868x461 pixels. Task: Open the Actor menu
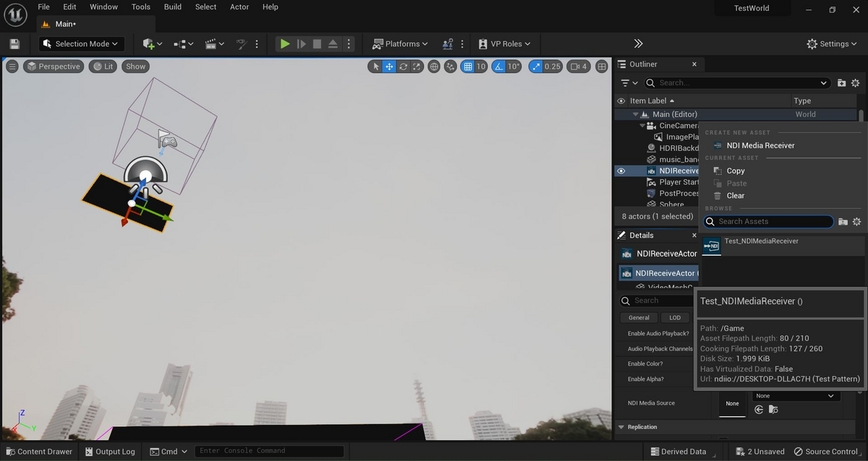coord(239,7)
